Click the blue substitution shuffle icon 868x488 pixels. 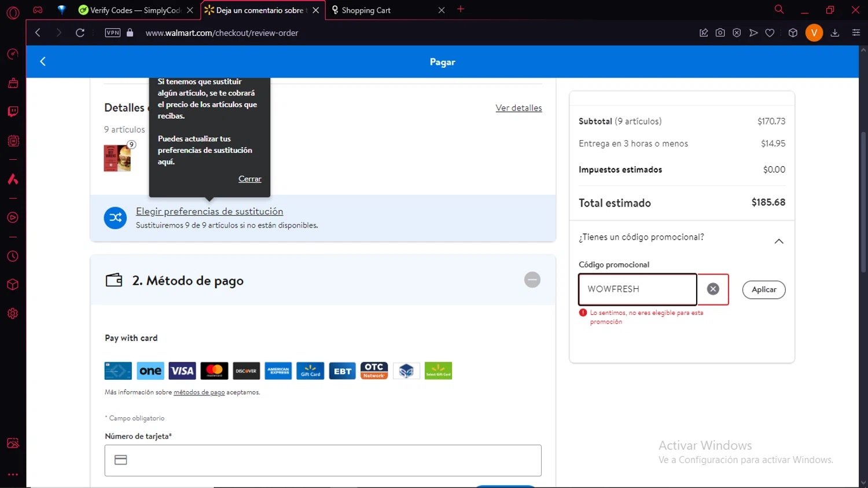point(115,218)
